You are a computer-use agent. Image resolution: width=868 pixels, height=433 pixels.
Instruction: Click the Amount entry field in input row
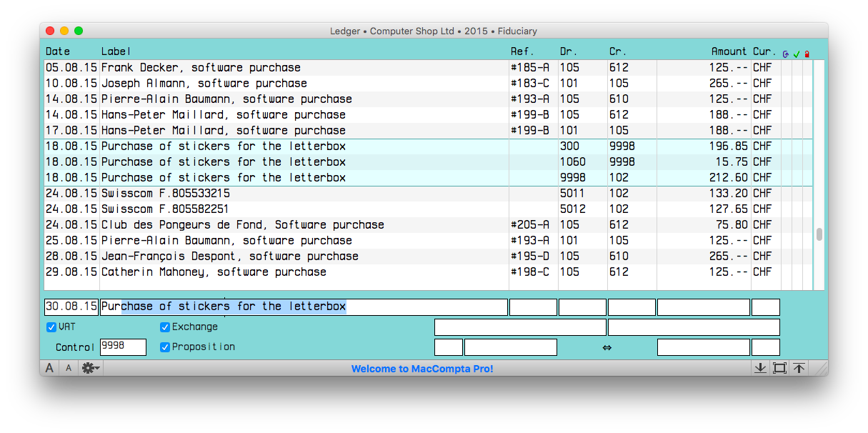click(704, 307)
